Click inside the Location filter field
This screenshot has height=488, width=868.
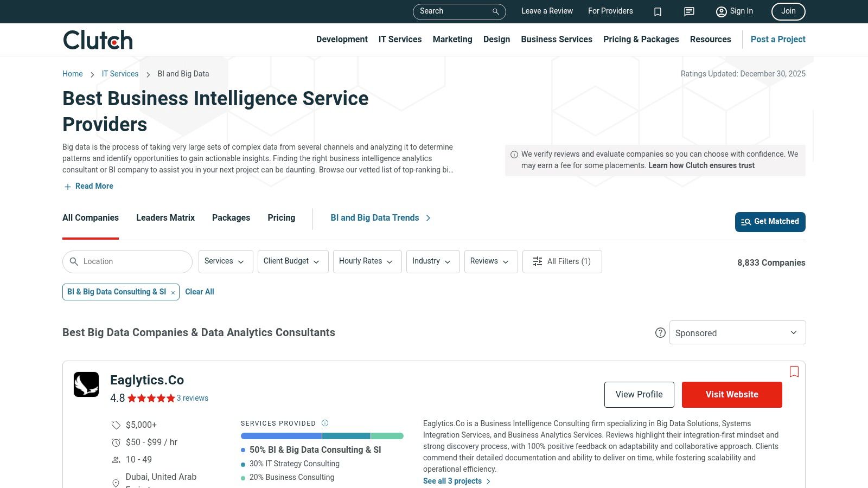click(127, 261)
